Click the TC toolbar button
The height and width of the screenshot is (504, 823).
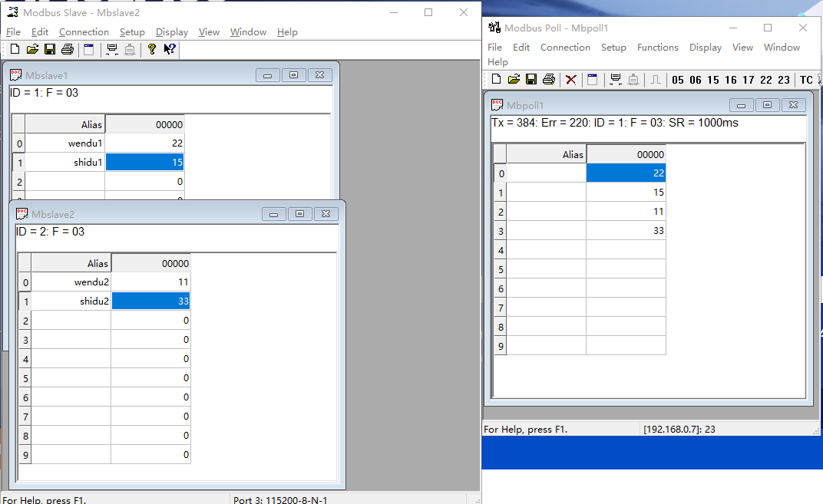pyautogui.click(x=806, y=80)
